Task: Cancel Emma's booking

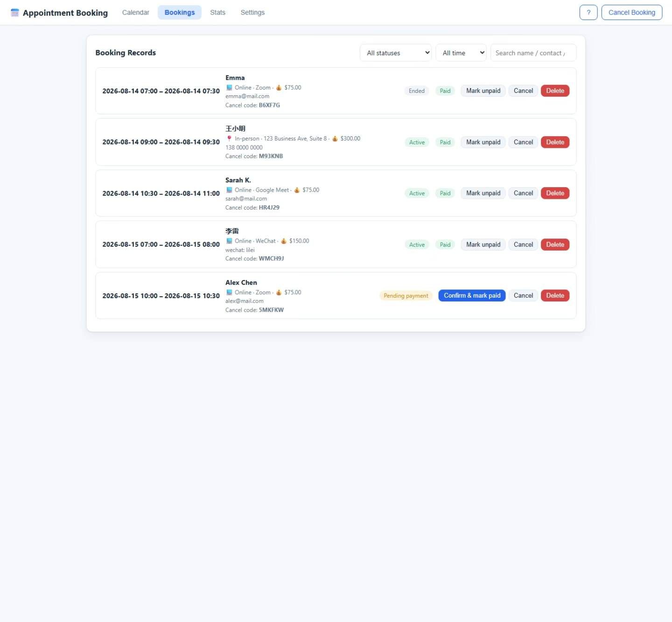Action: point(523,91)
